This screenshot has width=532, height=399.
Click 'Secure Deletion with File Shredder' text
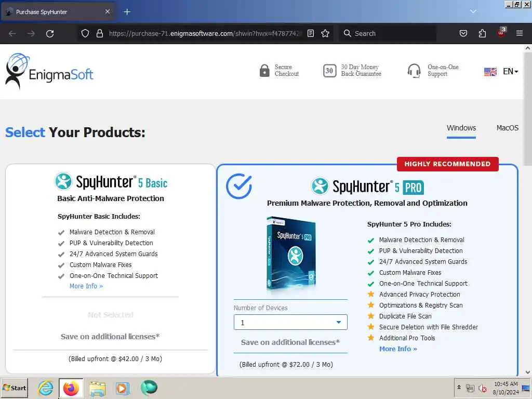click(429, 327)
